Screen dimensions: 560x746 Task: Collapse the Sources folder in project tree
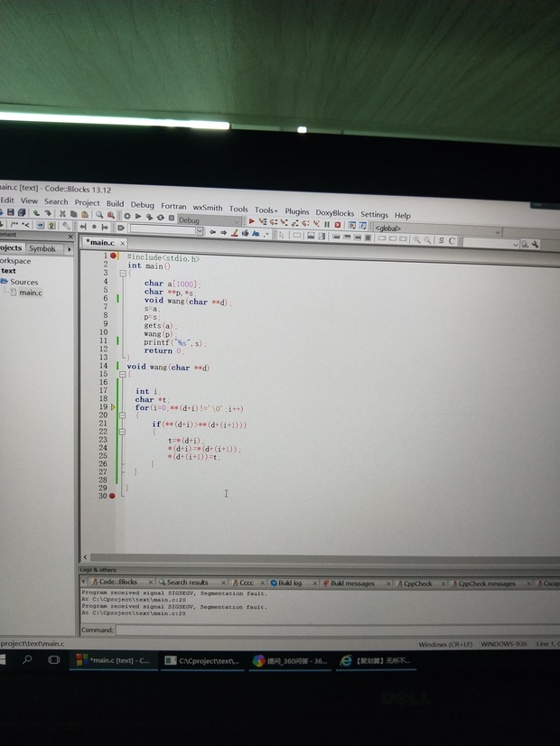pyautogui.click(x=5, y=282)
